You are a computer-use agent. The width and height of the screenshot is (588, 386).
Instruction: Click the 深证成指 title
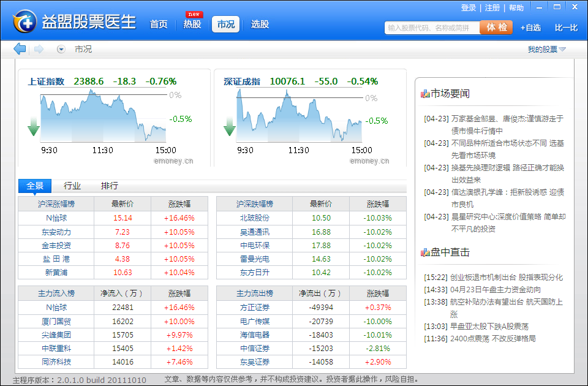tap(242, 81)
